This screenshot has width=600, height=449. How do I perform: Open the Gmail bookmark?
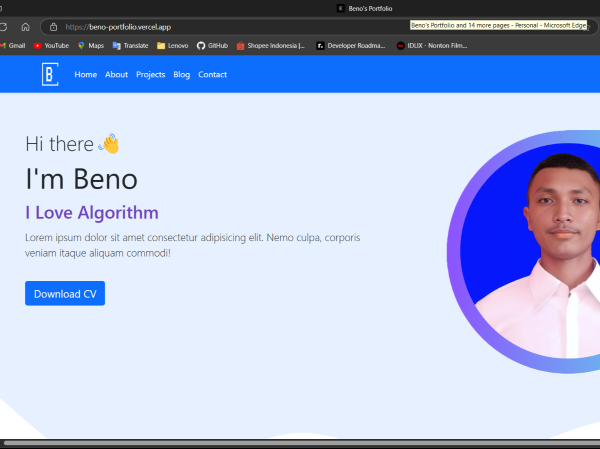[12, 45]
